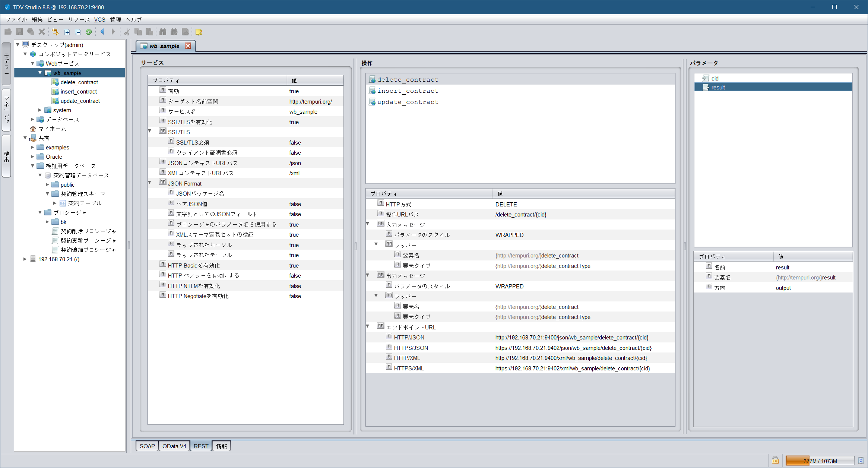This screenshot has width=868, height=468.
Task: Open the マネージャ side panel button
Action: click(x=6, y=110)
